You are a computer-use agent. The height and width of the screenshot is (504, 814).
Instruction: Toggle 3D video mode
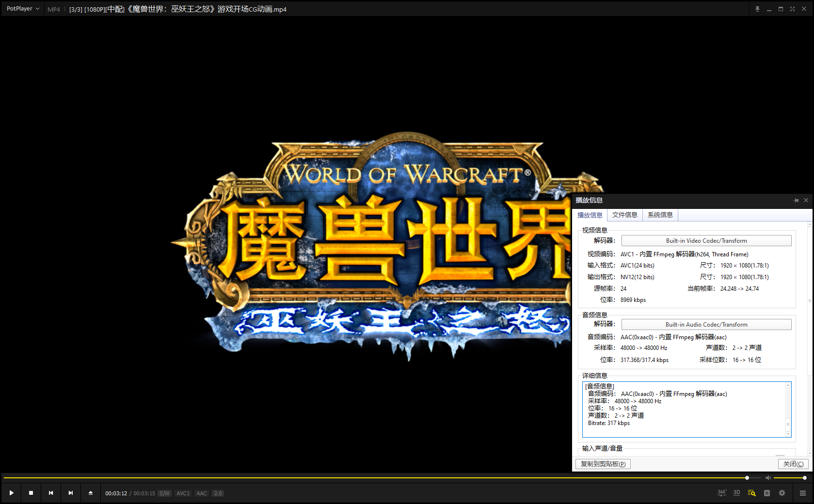736,493
